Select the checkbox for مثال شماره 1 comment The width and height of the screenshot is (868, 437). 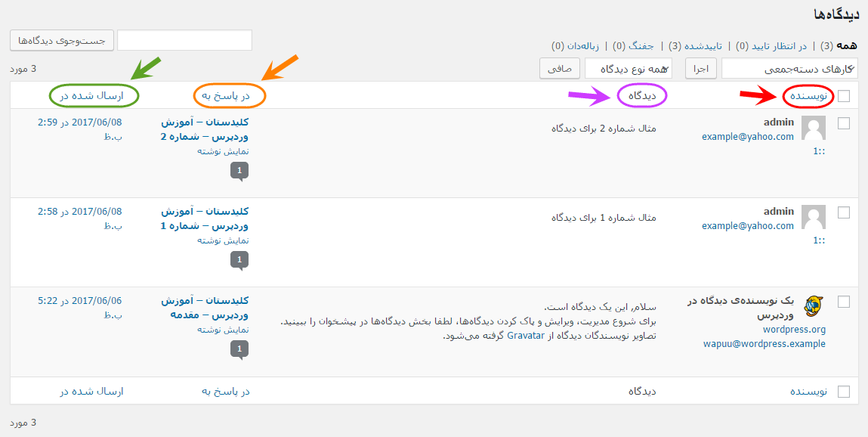coord(844,212)
